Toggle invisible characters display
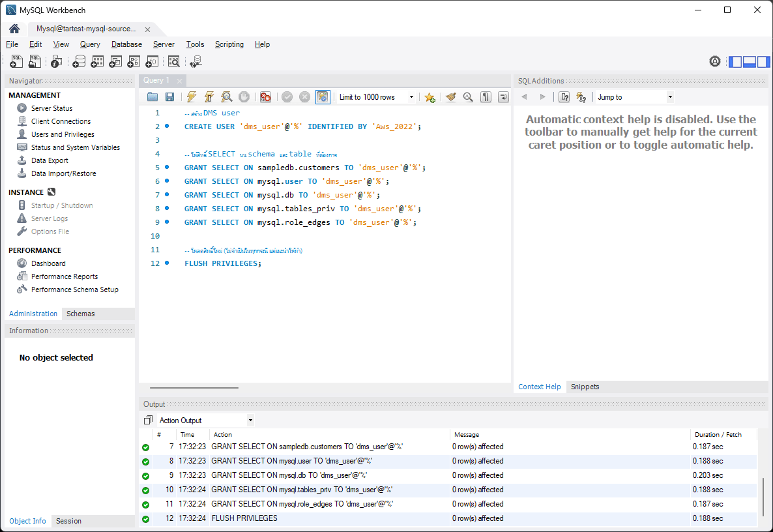This screenshot has height=532, width=773. pos(486,97)
